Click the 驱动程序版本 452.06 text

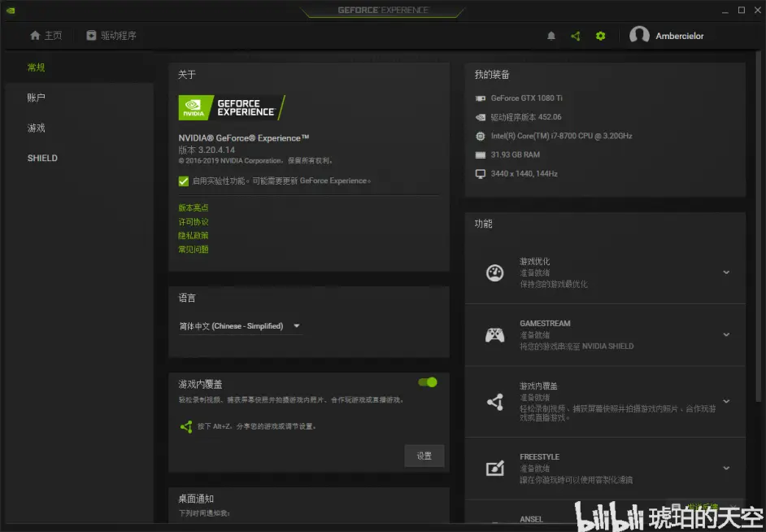point(526,117)
